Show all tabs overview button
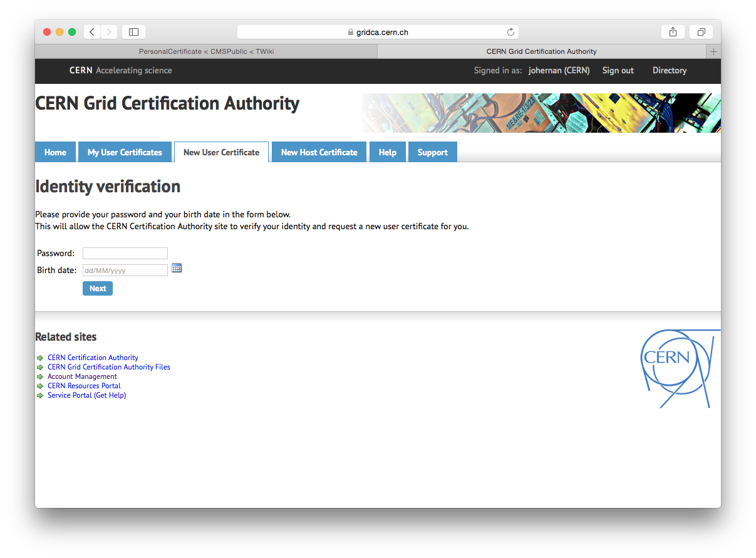This screenshot has height=558, width=756. coord(701,32)
